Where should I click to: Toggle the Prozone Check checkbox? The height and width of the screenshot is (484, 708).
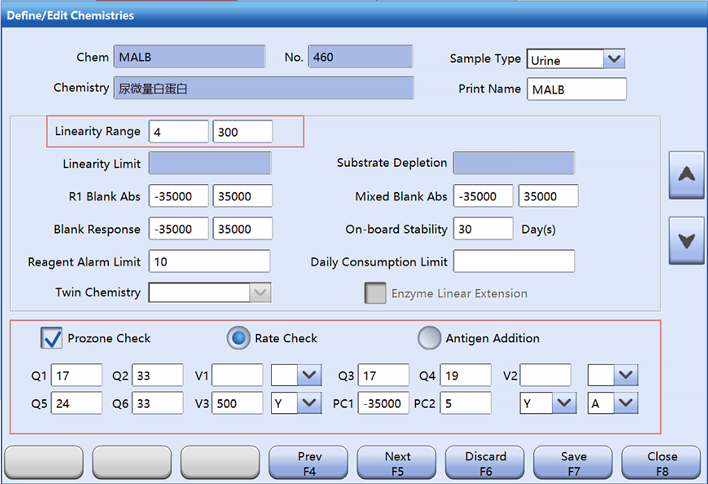(52, 338)
